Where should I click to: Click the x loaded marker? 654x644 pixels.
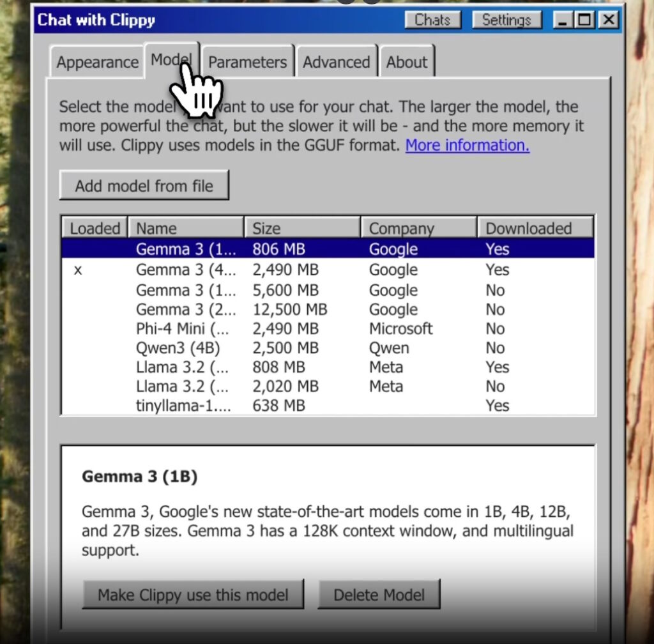coord(77,270)
